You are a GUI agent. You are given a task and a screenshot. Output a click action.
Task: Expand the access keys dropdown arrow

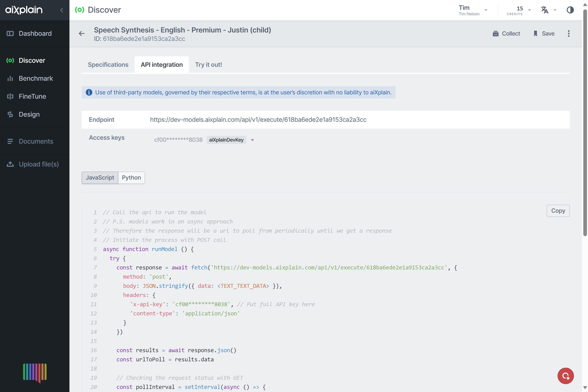[252, 140]
